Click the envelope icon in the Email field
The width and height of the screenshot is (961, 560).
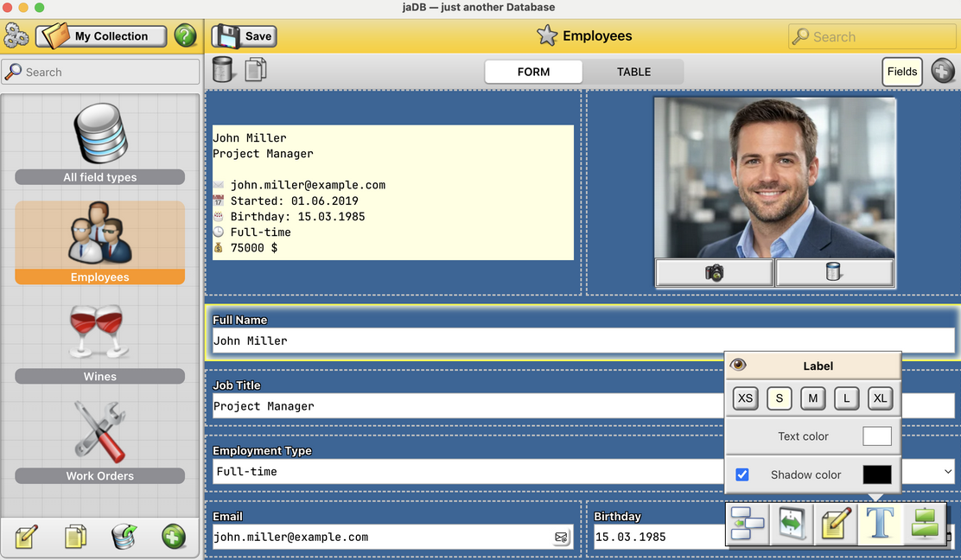point(562,538)
